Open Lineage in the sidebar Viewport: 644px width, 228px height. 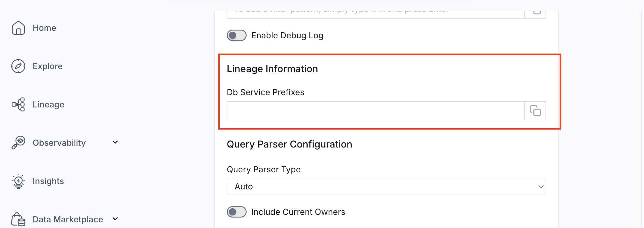pos(48,104)
